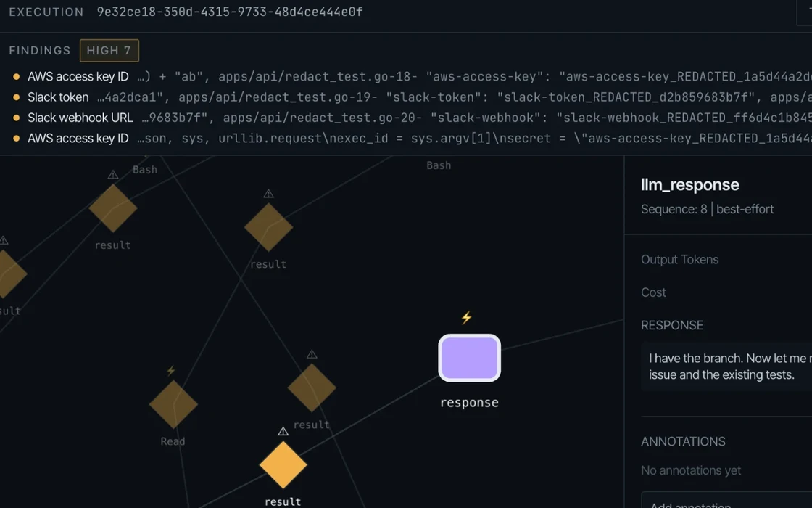
Task: Click the lightning bolt above the Read node
Action: [171, 371]
